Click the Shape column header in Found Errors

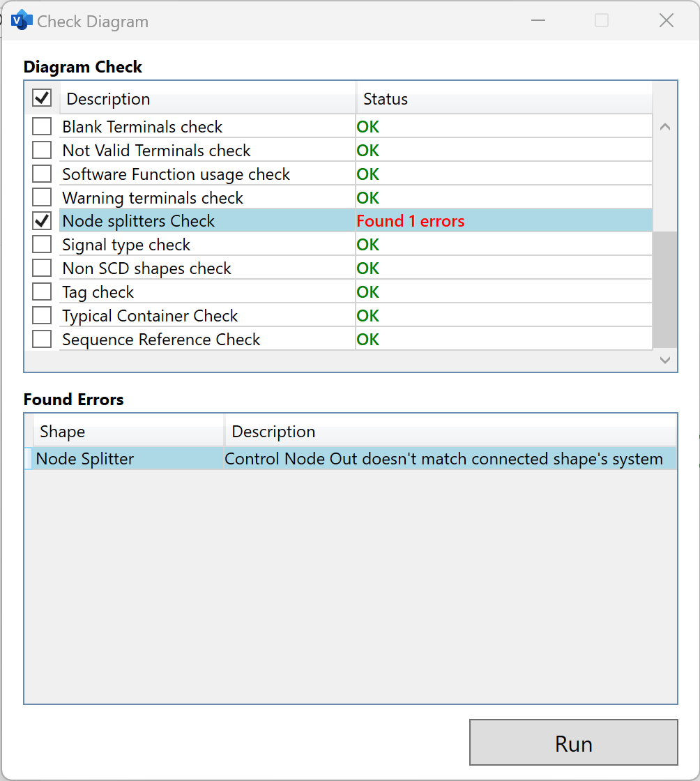pos(128,432)
